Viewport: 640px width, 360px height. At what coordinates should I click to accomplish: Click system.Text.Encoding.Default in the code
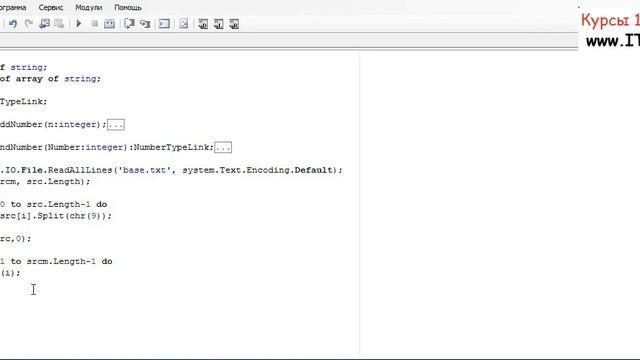(258, 170)
